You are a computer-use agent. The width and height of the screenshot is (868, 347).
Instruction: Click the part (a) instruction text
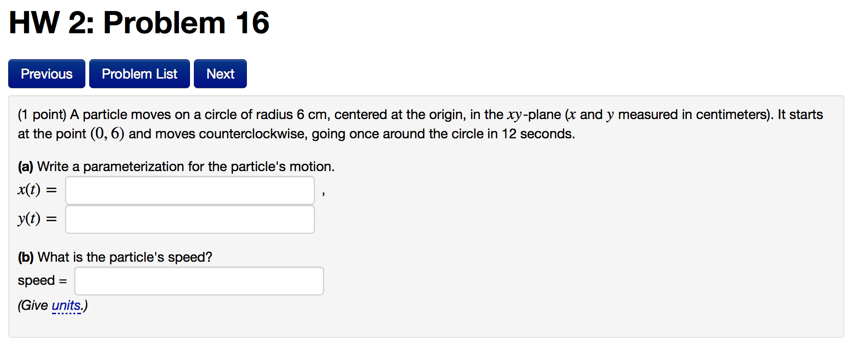point(176,166)
